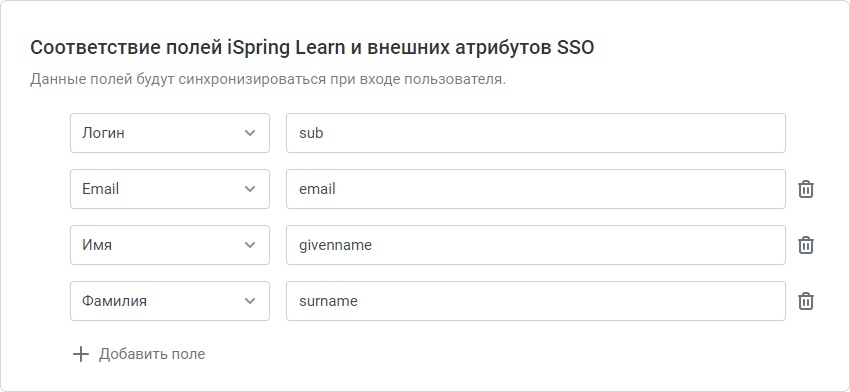The image size is (850, 392).
Task: Click the plus icon before Добавить поле
Action: pyautogui.click(x=81, y=355)
